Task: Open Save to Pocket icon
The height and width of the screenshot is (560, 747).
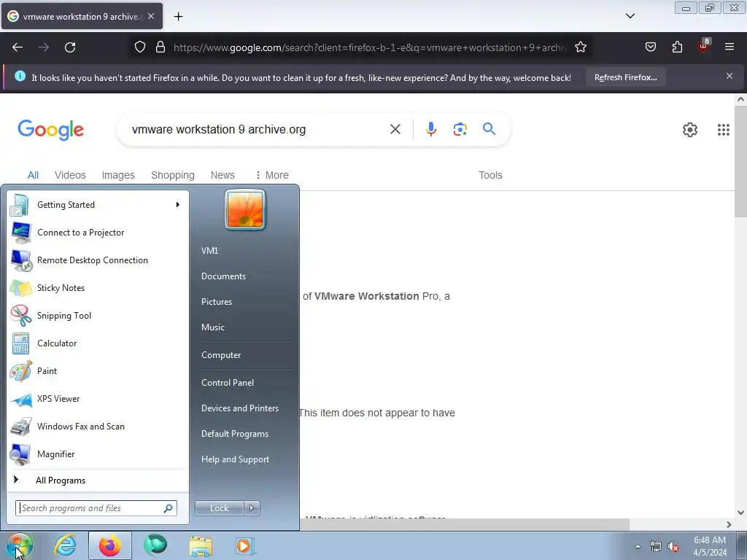Action: click(x=650, y=47)
